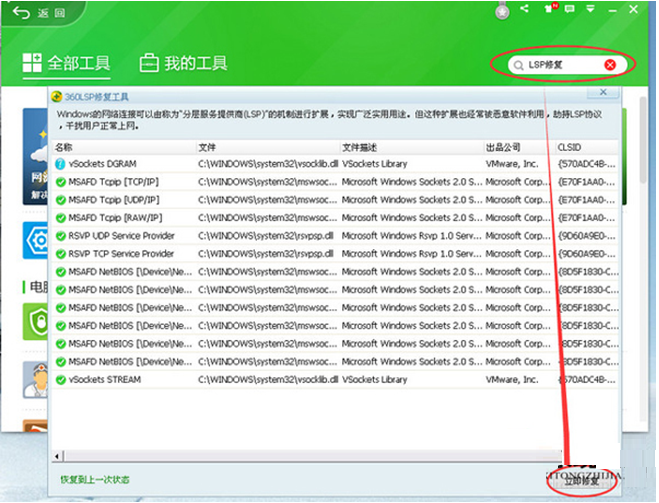Open the blue gear tool icon
The image size is (659, 503).
coord(36,241)
